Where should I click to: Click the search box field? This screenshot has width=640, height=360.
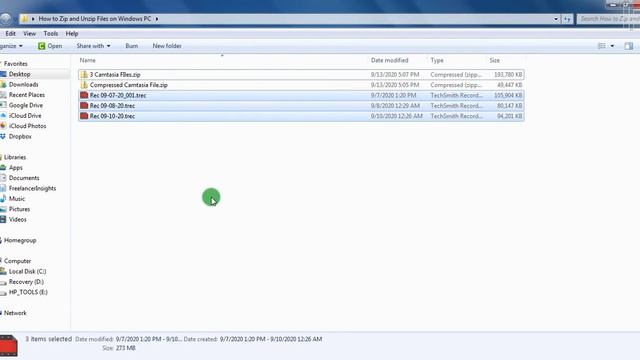pos(608,19)
